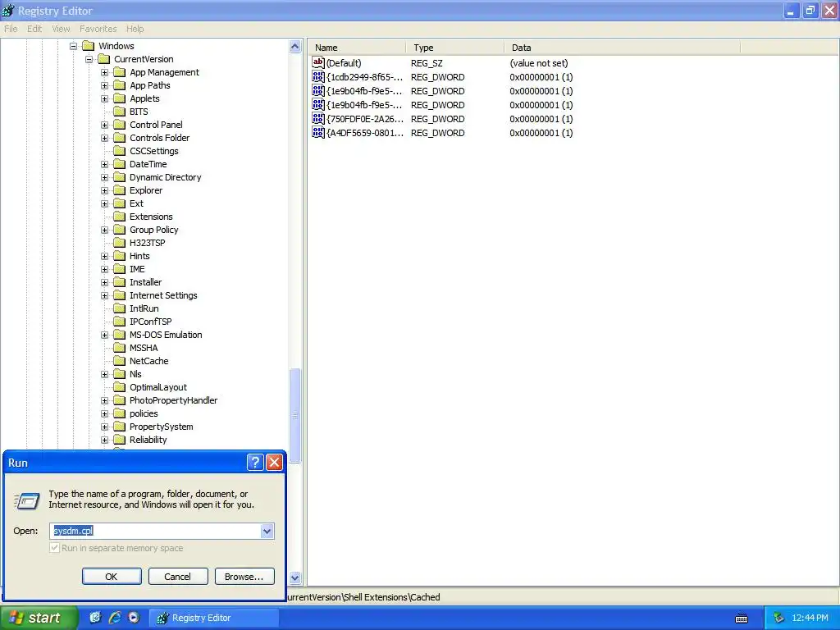
Task: Select the CSCSettings key
Action: (153, 151)
